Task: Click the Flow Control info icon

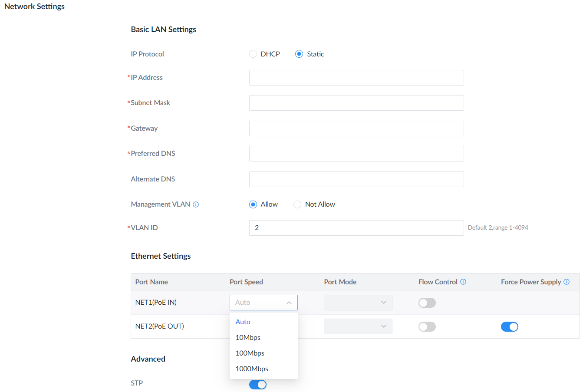Action: (x=463, y=282)
